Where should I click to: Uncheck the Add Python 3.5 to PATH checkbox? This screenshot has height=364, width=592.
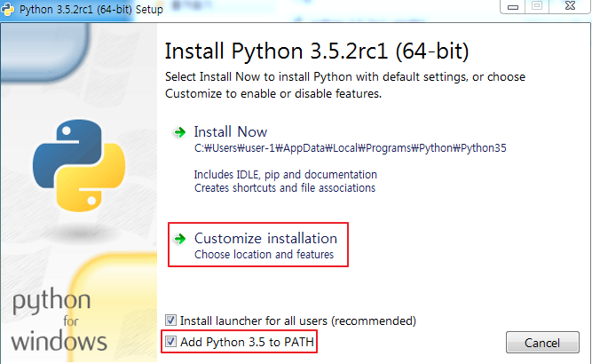[x=170, y=342]
